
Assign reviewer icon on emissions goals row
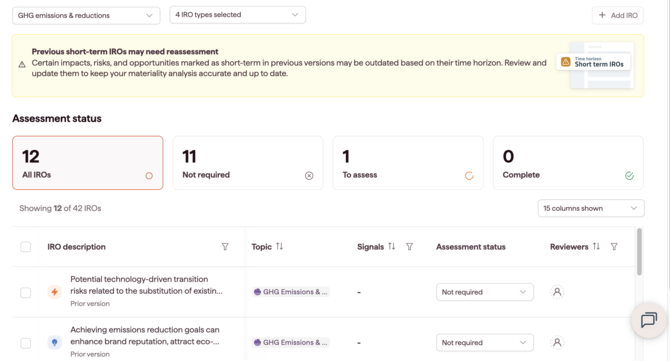[x=557, y=343]
